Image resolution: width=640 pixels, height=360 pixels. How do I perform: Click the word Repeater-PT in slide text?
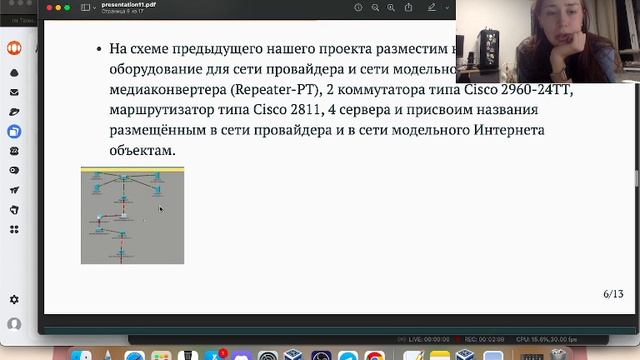[x=274, y=89]
